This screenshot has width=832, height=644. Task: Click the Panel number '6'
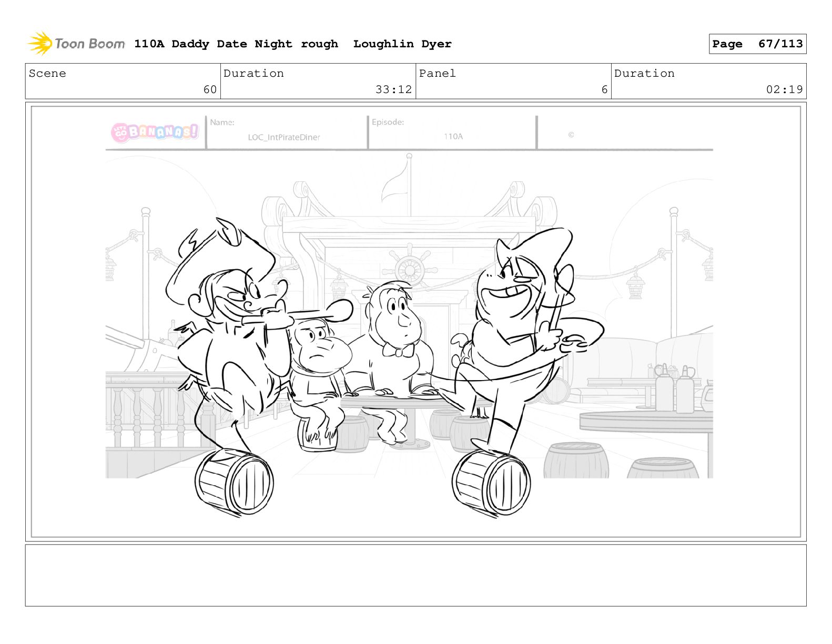(604, 89)
